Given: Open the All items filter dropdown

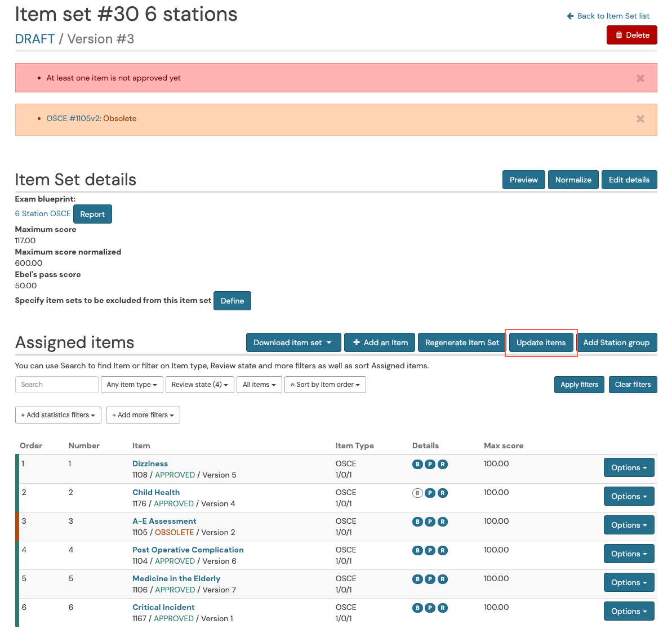Looking at the screenshot, I should click(259, 385).
